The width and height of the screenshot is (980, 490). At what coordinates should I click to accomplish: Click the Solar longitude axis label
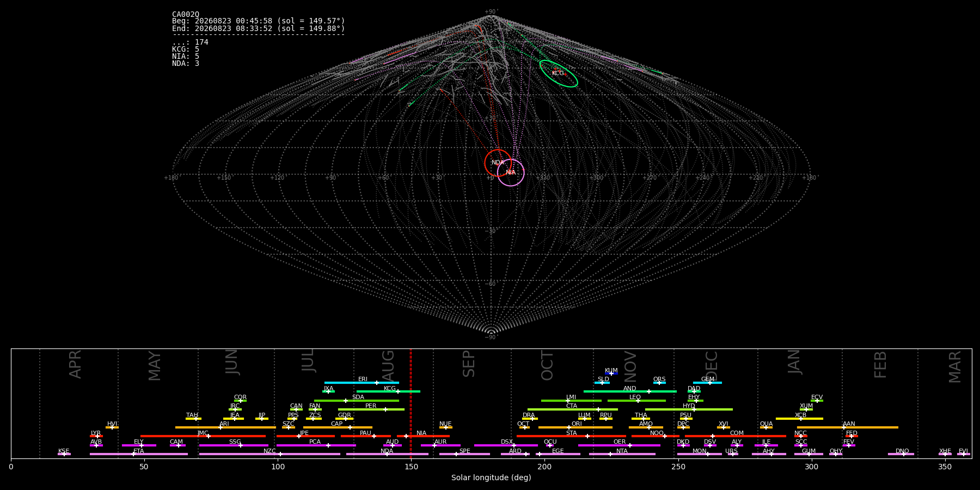(x=491, y=477)
